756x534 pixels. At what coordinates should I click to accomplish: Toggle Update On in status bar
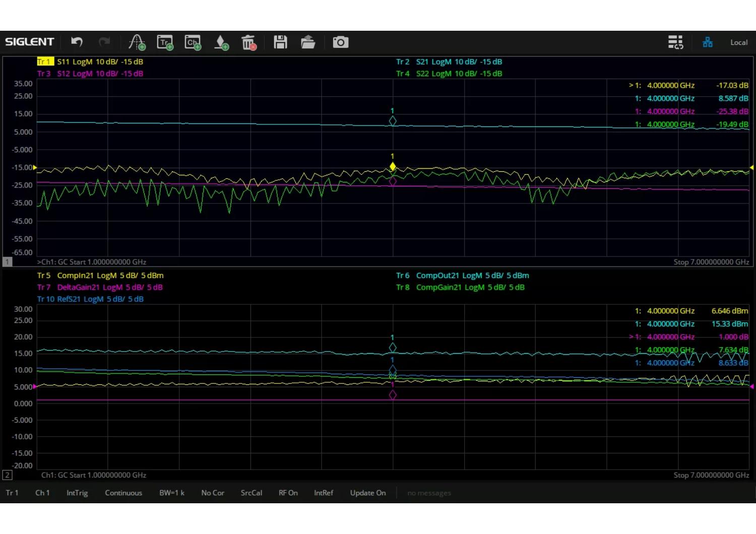[367, 493]
